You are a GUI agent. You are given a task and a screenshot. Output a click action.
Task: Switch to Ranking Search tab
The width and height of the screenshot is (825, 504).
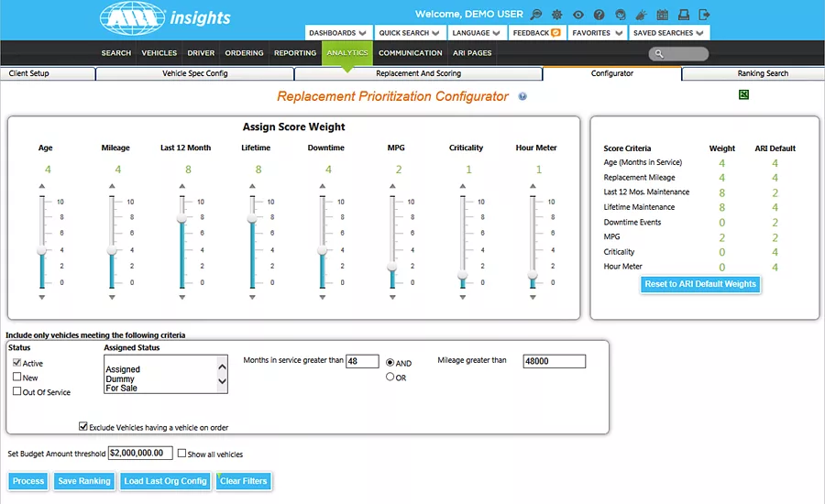753,73
